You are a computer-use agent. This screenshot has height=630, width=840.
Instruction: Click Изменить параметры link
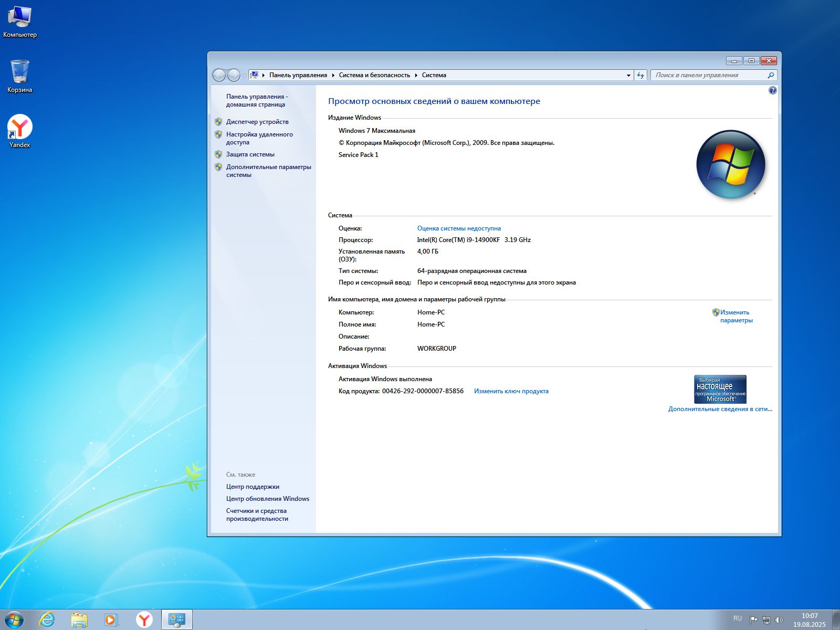click(x=736, y=316)
